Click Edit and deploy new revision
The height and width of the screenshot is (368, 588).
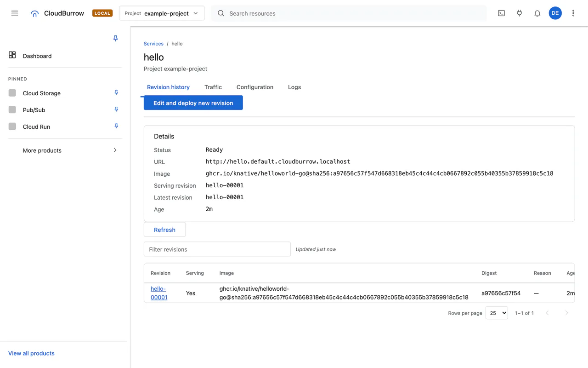click(x=193, y=103)
